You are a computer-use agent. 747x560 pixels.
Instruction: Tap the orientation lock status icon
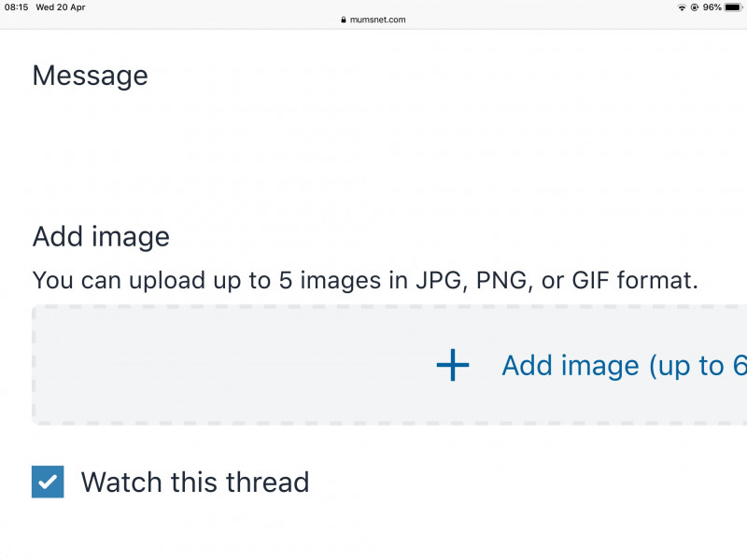tap(694, 7)
